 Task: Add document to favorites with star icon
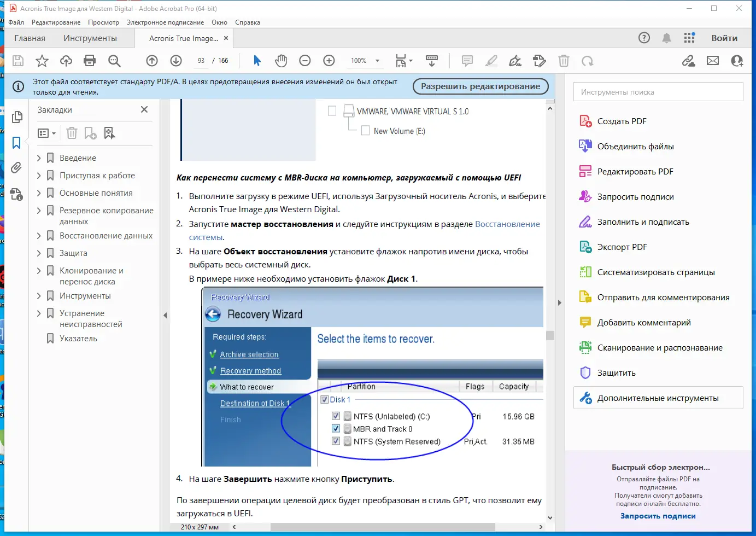42,61
